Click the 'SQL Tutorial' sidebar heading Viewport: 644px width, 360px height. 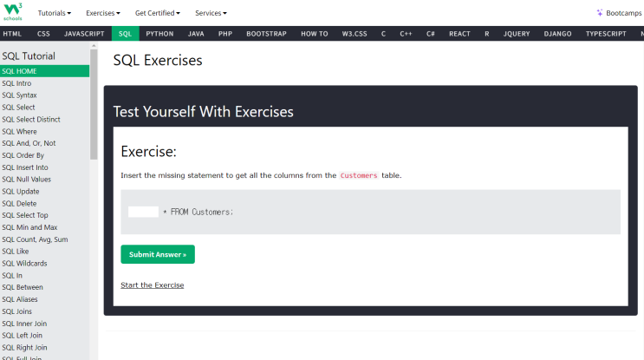(x=29, y=56)
